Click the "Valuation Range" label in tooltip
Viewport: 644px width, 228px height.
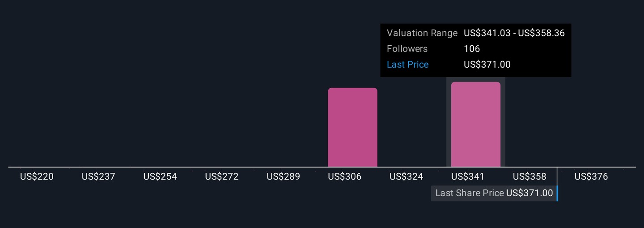(x=422, y=33)
